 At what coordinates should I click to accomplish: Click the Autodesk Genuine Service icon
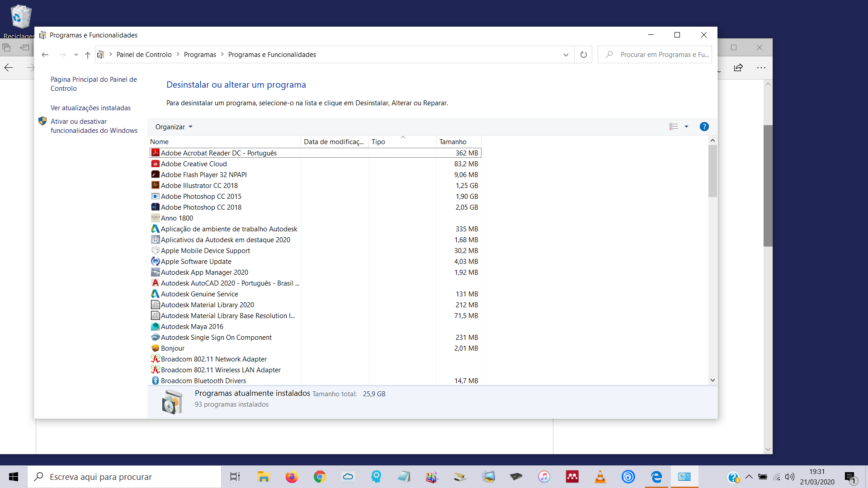156,294
